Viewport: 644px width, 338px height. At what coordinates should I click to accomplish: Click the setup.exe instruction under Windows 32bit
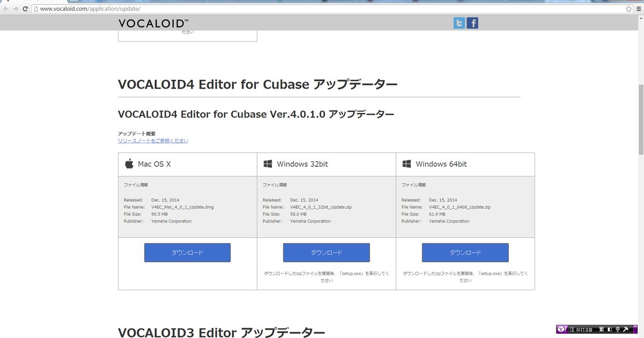point(326,277)
